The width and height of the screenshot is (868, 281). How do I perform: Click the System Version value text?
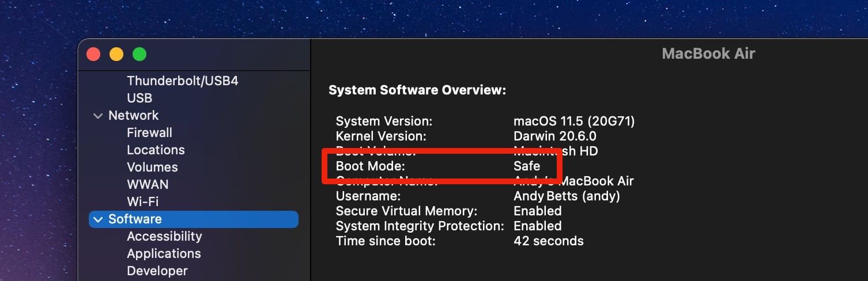click(x=573, y=121)
